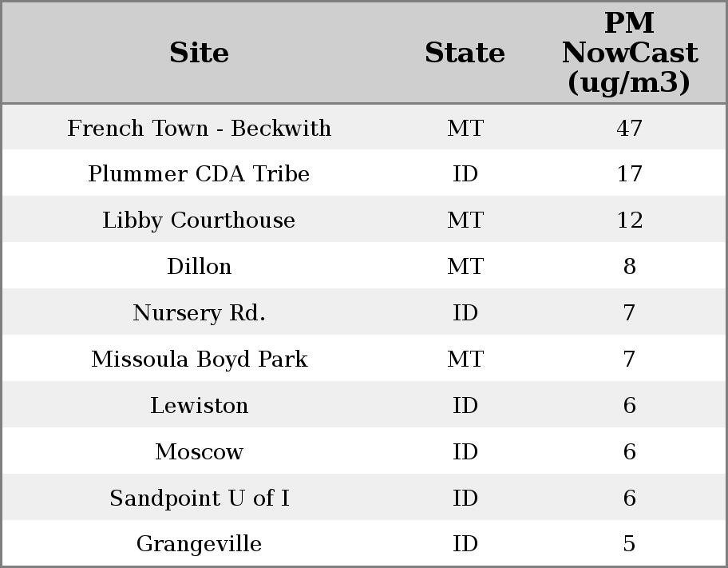Click the Moscow site name
Screen dimensions: 728x568
pyautogui.click(x=199, y=452)
